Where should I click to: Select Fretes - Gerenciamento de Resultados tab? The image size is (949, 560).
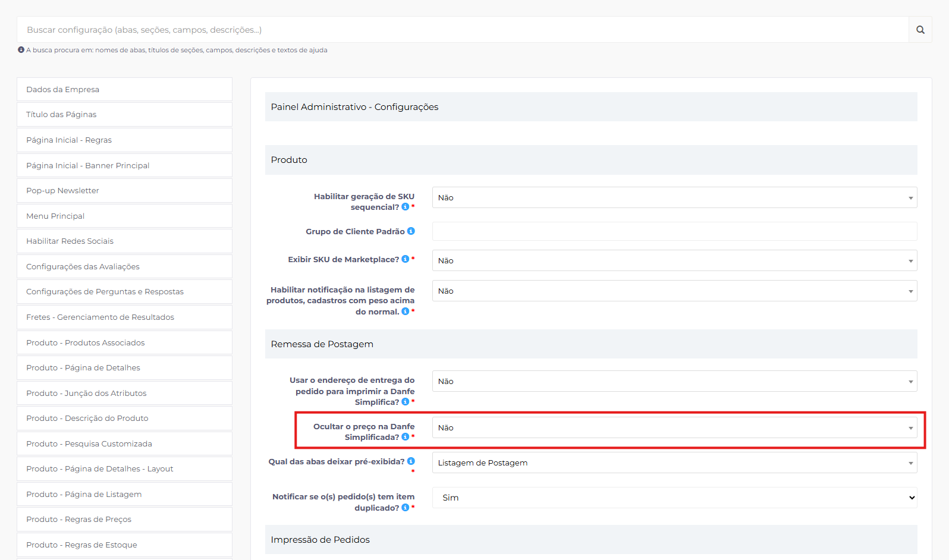pos(124,317)
